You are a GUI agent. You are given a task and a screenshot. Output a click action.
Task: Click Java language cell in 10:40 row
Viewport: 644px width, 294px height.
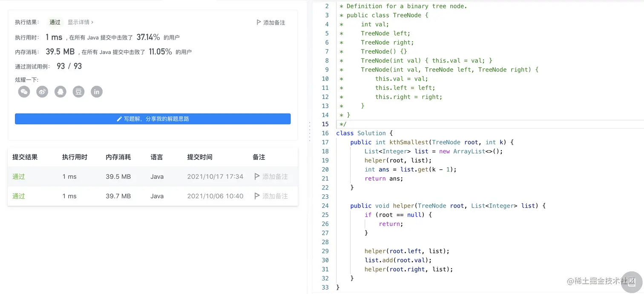(x=157, y=196)
